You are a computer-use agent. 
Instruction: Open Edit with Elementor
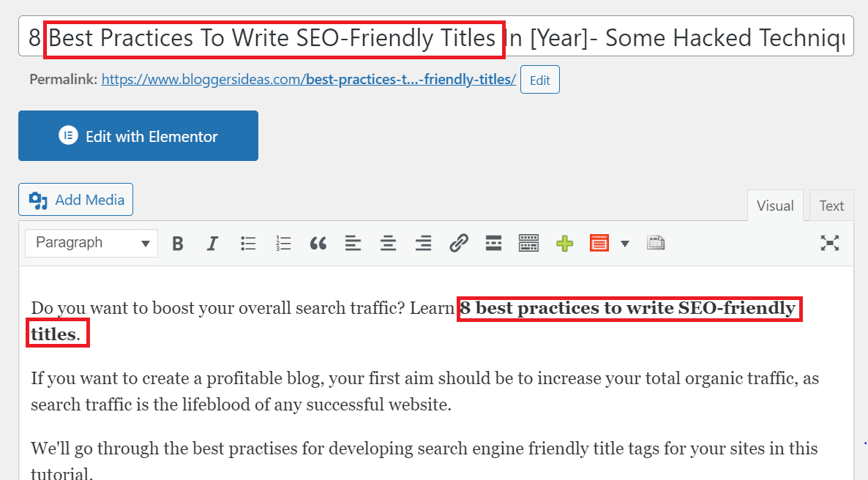[x=138, y=135]
